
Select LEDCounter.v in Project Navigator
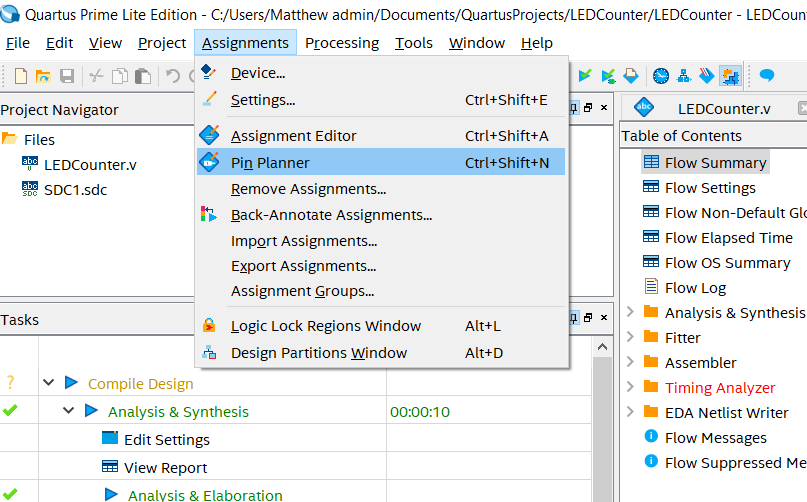tap(90, 165)
